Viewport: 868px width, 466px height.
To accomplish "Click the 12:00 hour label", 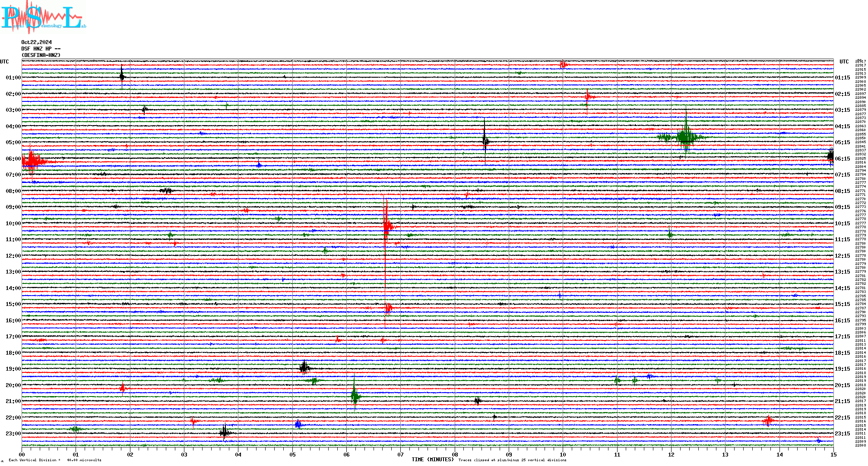I will click(x=13, y=256).
